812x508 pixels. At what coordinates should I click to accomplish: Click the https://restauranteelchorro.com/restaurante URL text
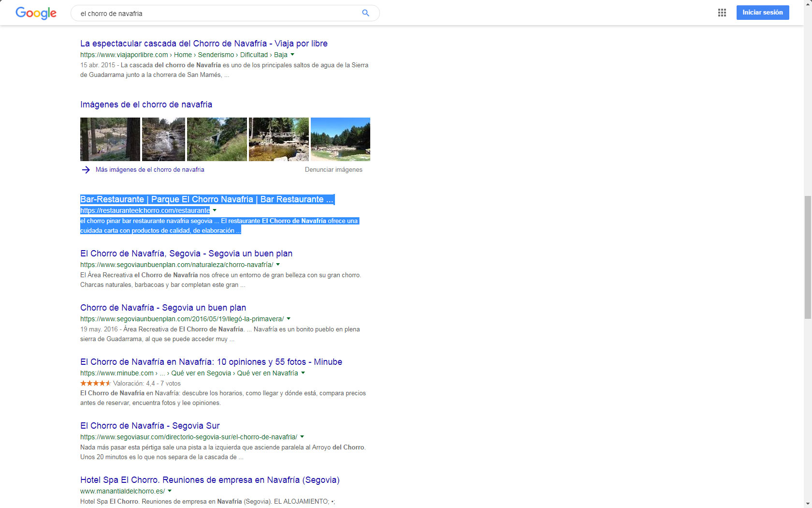(145, 210)
